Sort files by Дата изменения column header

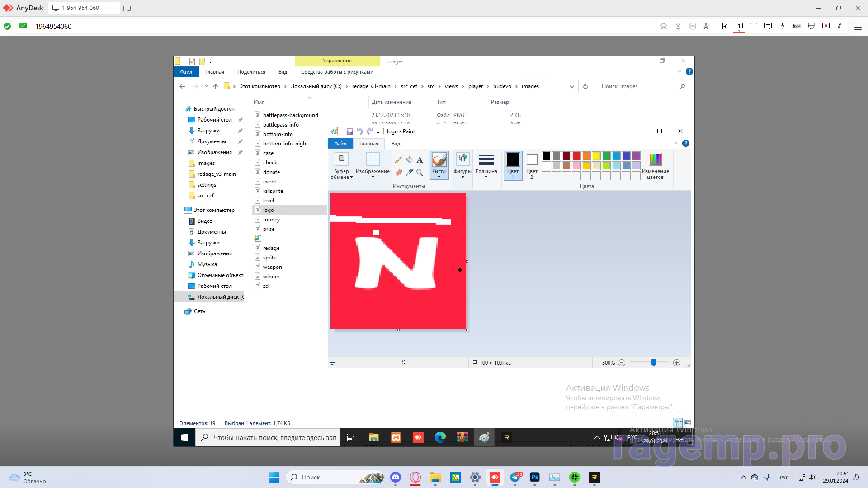[391, 102]
